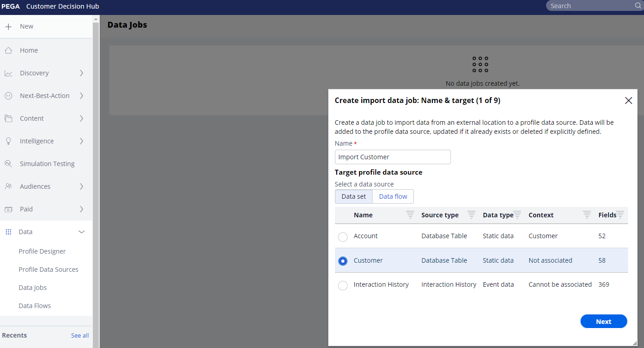644x348 pixels.
Task: Expand the Intelligence menu chevron
Action: pos(82,141)
